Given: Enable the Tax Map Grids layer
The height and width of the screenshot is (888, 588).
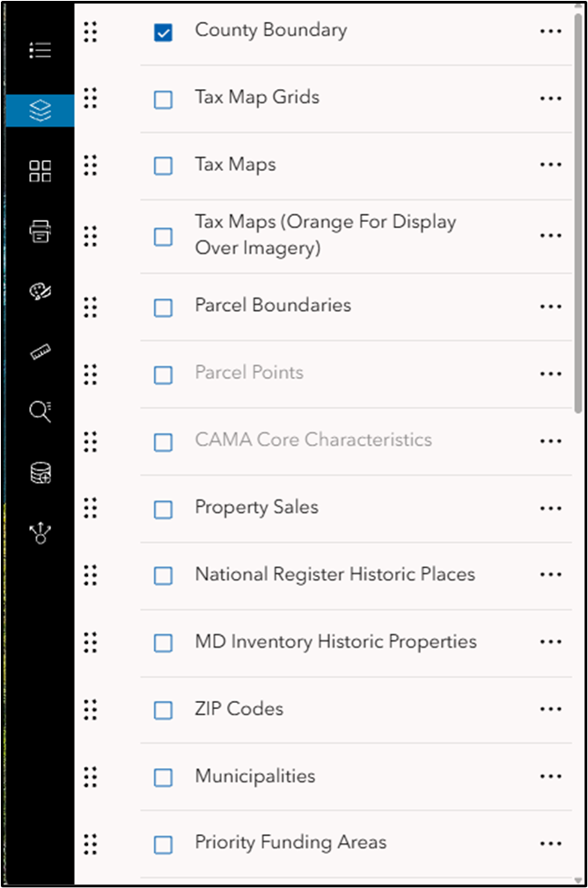Looking at the screenshot, I should [163, 98].
